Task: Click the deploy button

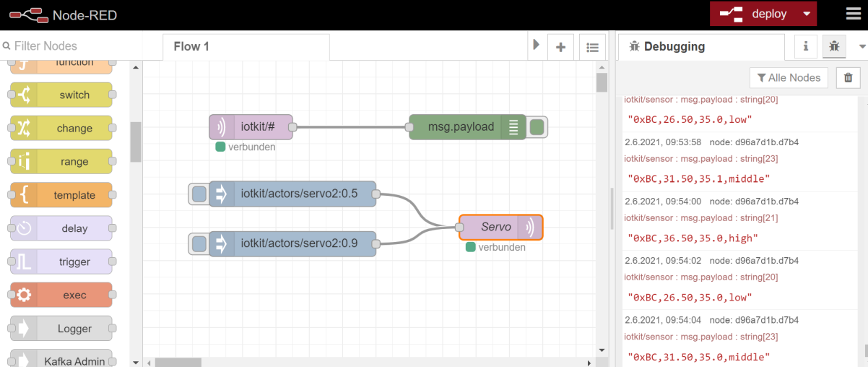Action: tap(754, 14)
